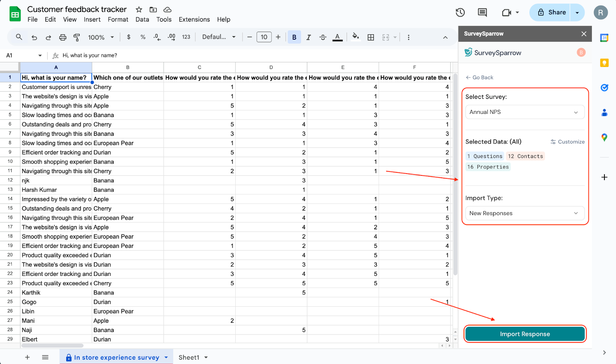Expand the Select Survey Annual NPS dropdown
Viewport: 616px width, 364px height.
pyautogui.click(x=525, y=112)
